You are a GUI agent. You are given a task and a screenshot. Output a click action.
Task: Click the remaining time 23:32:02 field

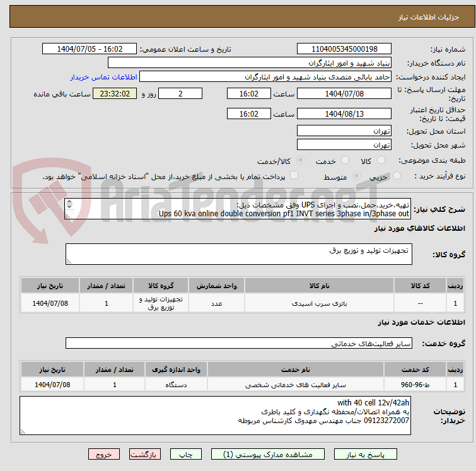point(115,93)
